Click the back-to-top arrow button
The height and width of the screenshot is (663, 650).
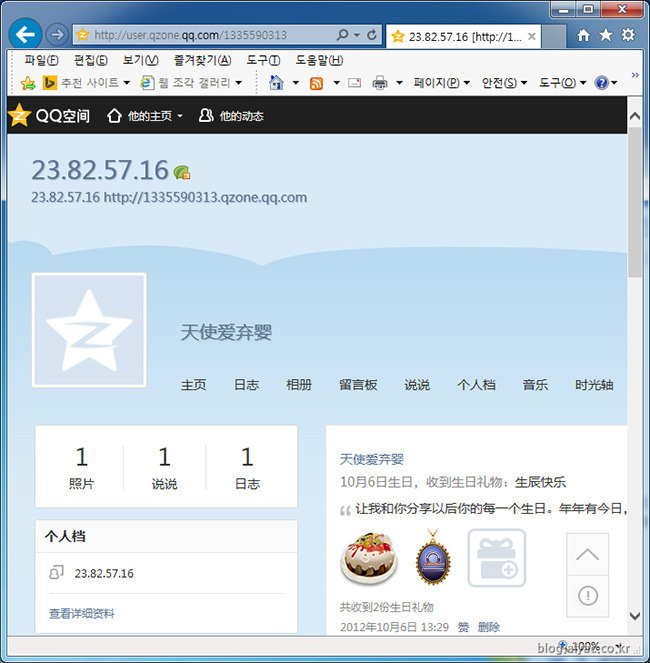coord(587,554)
